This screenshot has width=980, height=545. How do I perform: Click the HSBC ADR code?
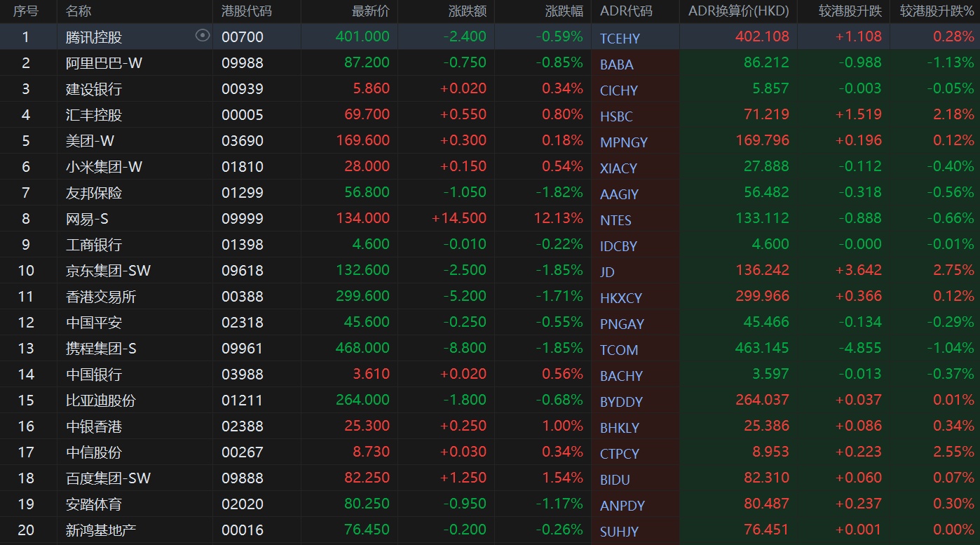click(616, 116)
